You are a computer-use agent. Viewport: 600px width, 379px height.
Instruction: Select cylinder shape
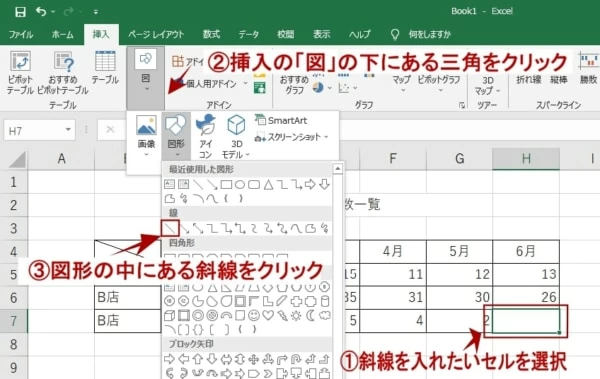coord(324,301)
